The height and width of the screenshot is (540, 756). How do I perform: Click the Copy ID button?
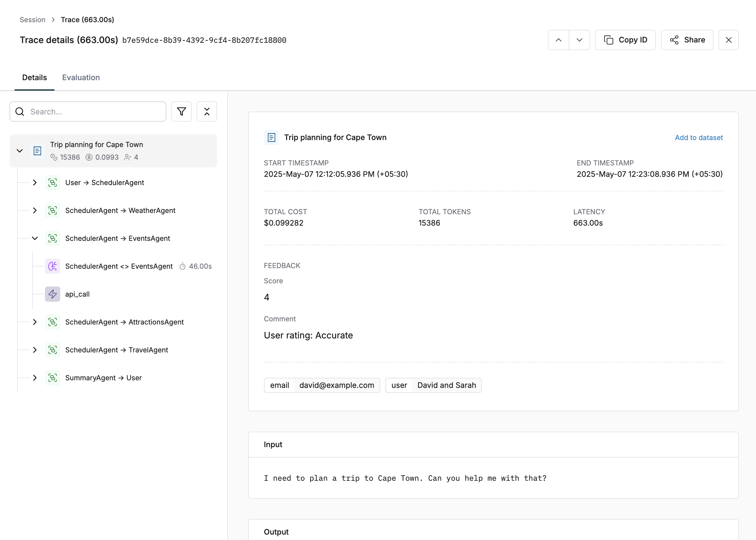625,40
